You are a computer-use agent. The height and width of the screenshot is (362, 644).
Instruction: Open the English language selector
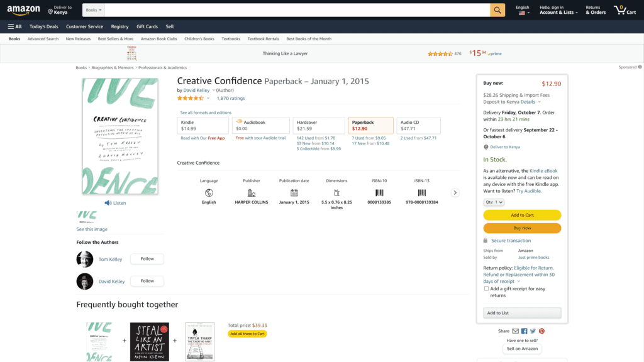523,10
